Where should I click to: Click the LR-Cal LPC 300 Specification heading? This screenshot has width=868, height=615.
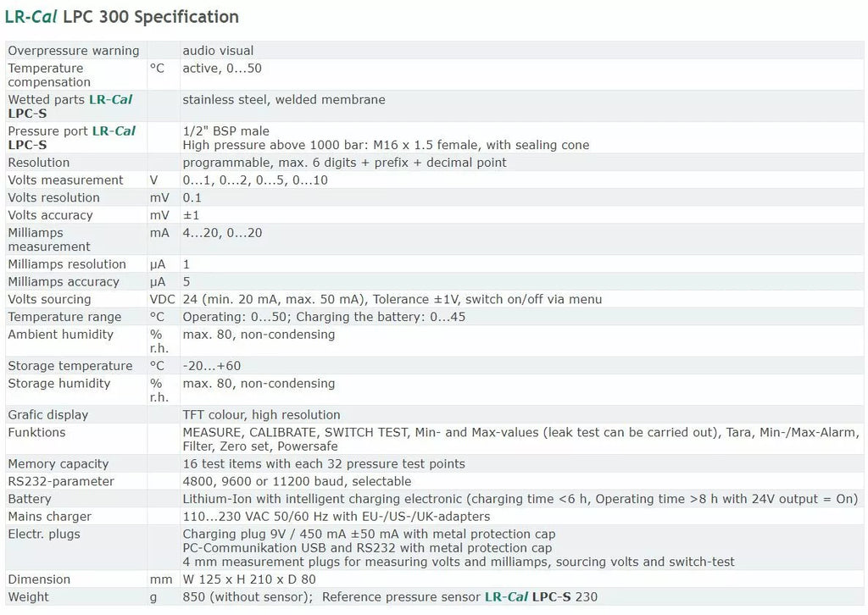click(122, 17)
